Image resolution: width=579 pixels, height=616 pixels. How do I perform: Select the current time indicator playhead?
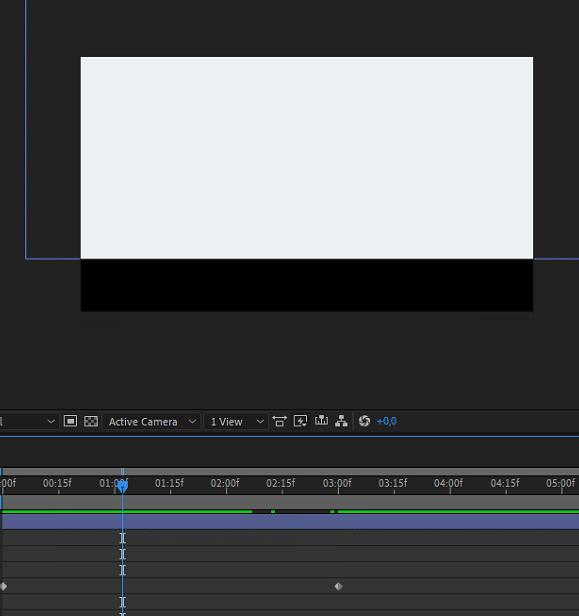pyautogui.click(x=123, y=487)
